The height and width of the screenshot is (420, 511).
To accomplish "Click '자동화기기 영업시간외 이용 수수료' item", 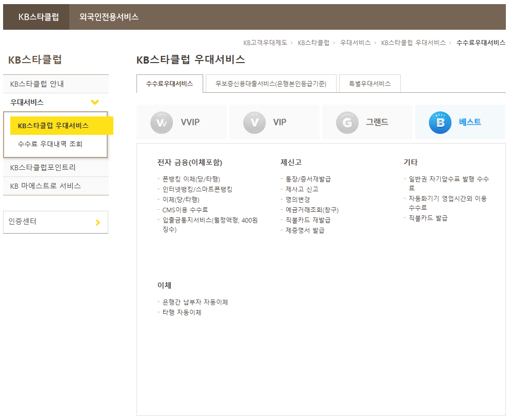I will 447,203.
